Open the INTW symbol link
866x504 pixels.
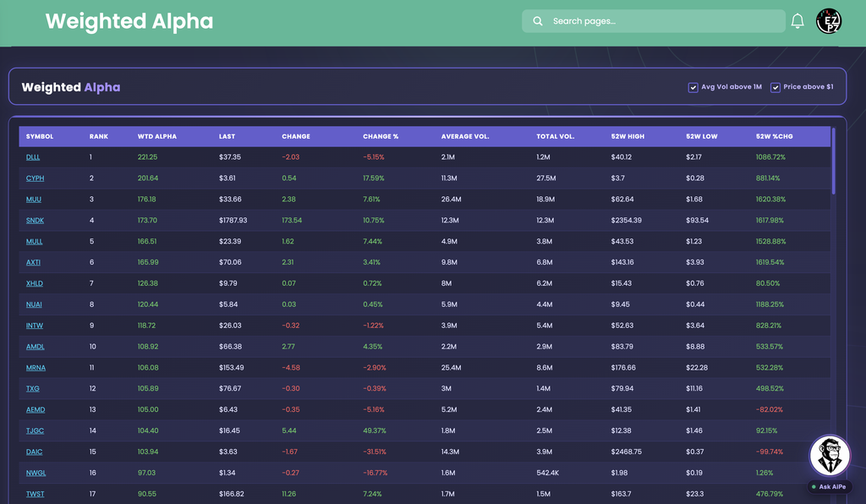[x=34, y=325]
